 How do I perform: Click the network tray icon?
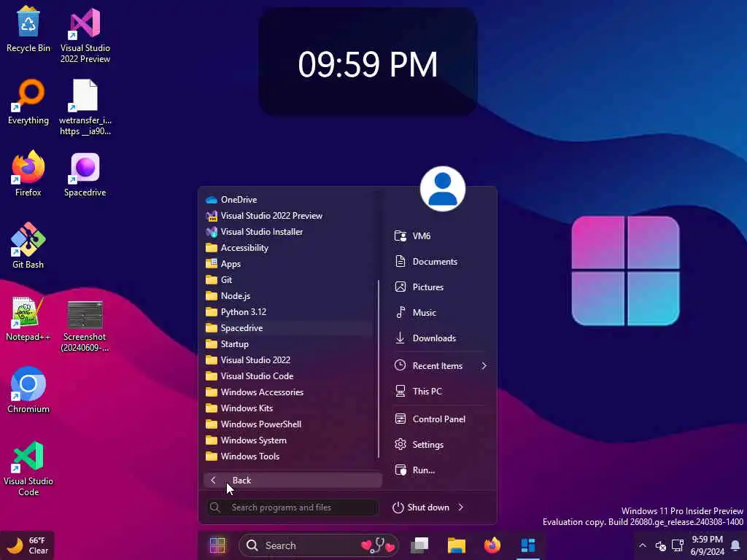click(678, 545)
